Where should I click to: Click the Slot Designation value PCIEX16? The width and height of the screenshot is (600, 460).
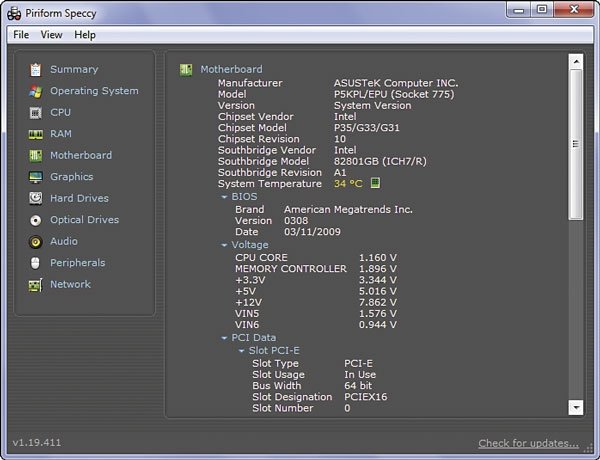pyautogui.click(x=366, y=397)
